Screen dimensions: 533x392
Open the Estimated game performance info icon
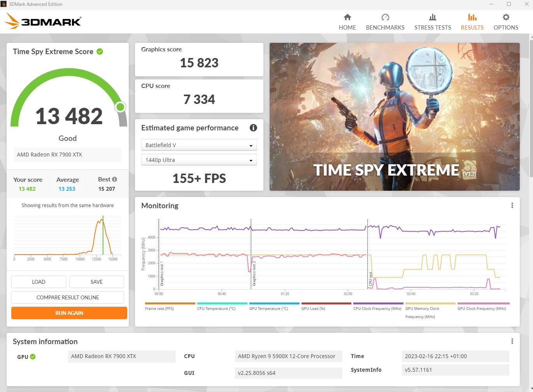click(x=253, y=128)
